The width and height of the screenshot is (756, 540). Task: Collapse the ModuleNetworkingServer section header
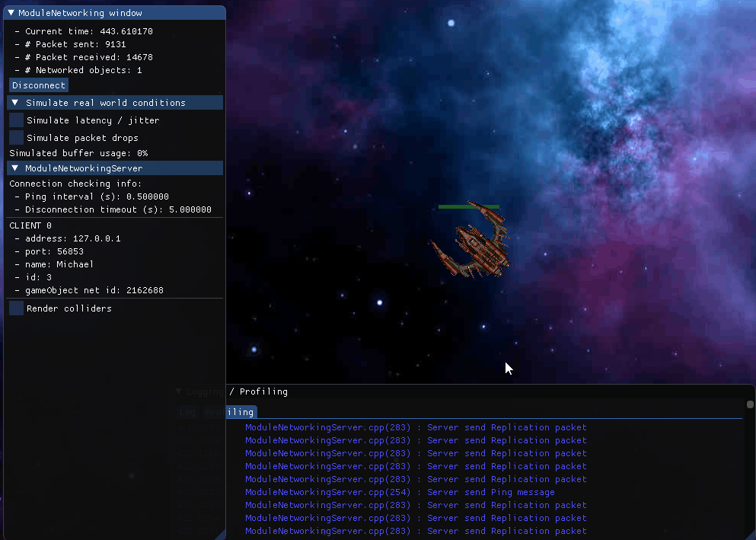point(15,168)
